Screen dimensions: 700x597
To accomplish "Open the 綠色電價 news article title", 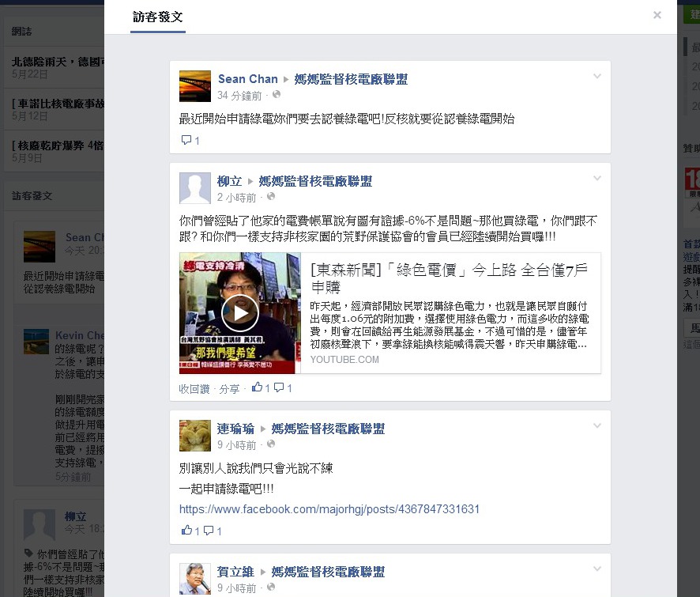I will pyautogui.click(x=449, y=278).
